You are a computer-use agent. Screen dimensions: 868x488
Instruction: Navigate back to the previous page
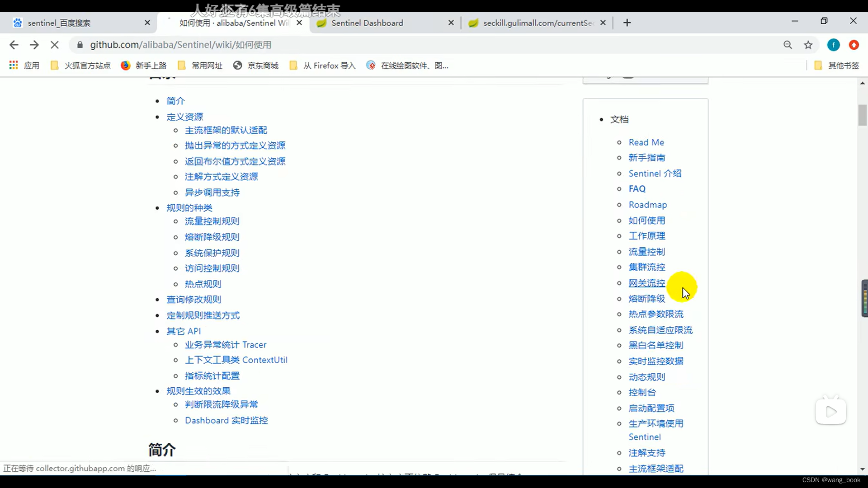click(14, 45)
